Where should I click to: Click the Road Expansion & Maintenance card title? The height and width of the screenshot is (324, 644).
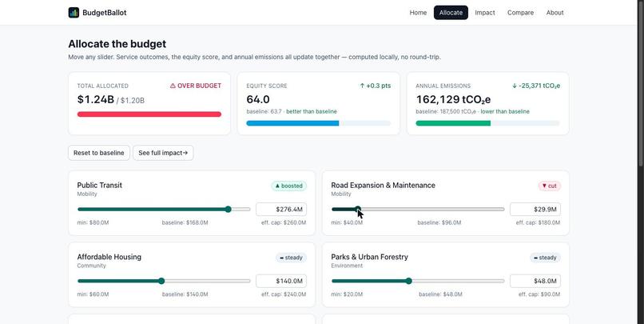coord(383,186)
